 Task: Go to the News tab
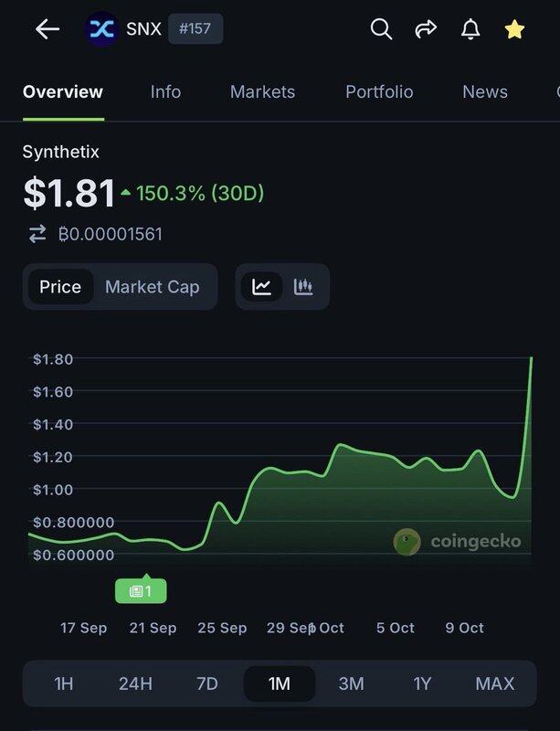pyautogui.click(x=485, y=91)
